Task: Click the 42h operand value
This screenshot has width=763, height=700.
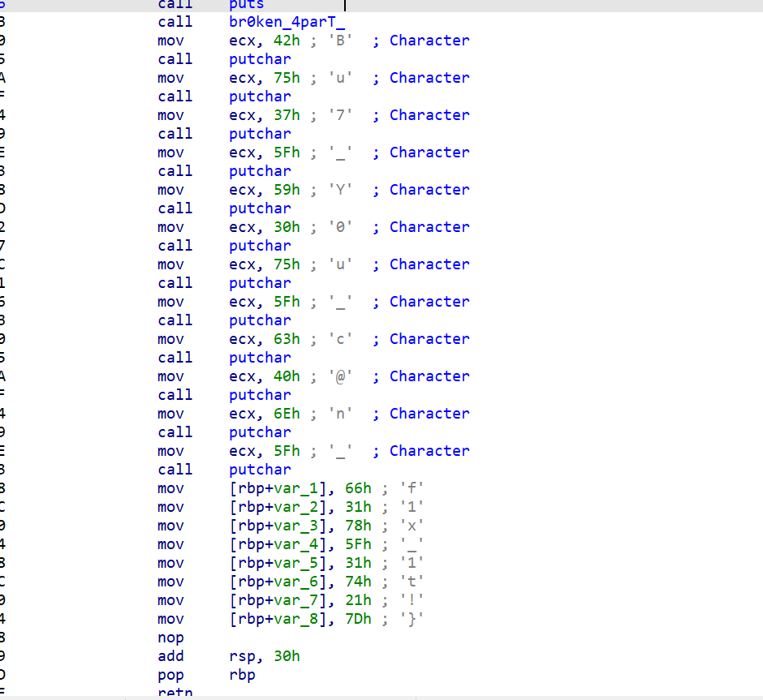Action: 286,41
